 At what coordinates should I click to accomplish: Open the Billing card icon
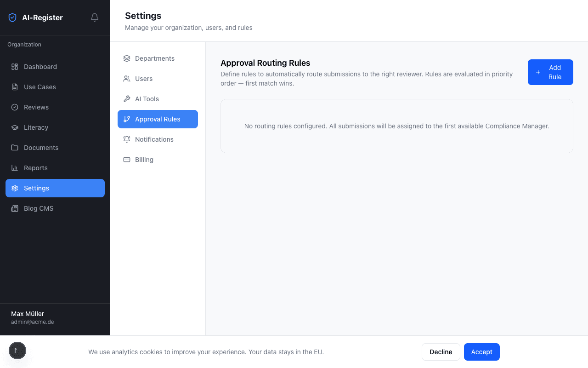point(126,159)
